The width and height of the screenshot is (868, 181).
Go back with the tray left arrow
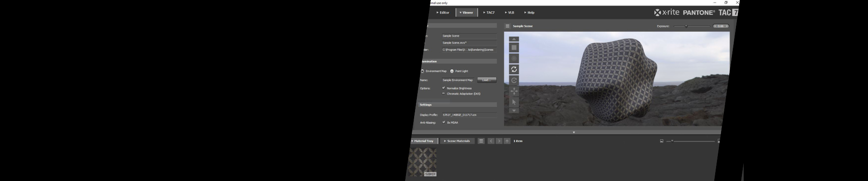coord(491,141)
